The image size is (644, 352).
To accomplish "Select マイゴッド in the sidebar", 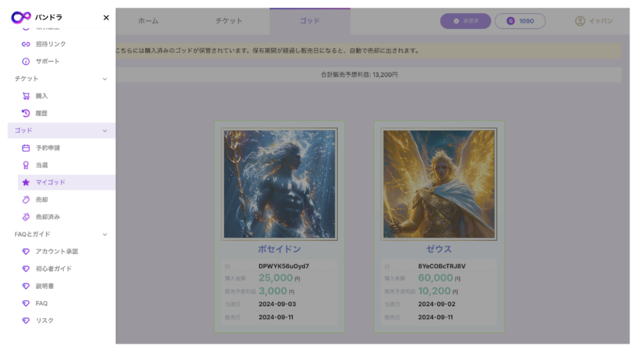I will [67, 182].
